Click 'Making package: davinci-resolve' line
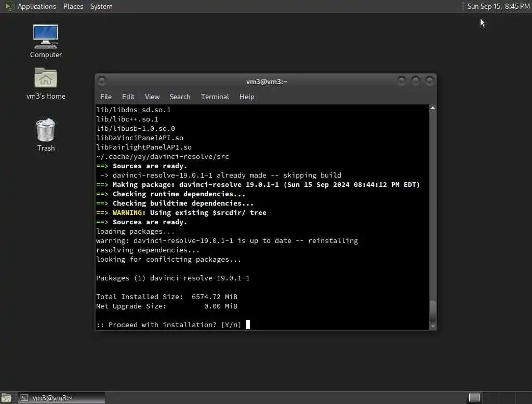This screenshot has height=404, width=532. 258,184
